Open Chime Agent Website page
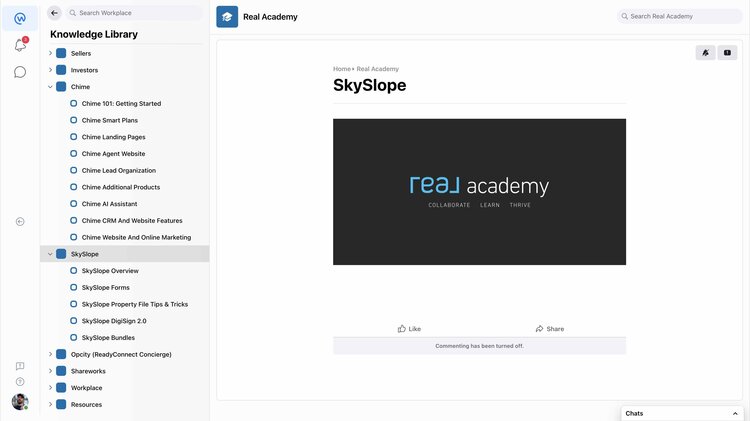 113,154
